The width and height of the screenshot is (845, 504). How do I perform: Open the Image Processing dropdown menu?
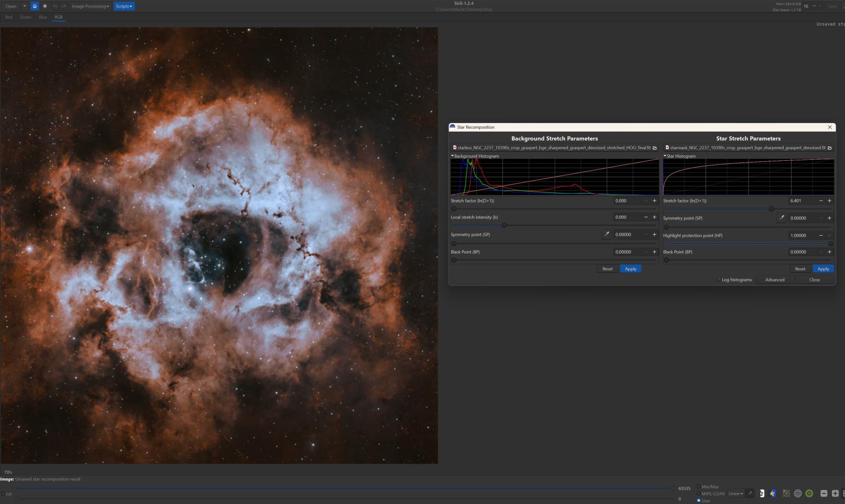click(90, 6)
